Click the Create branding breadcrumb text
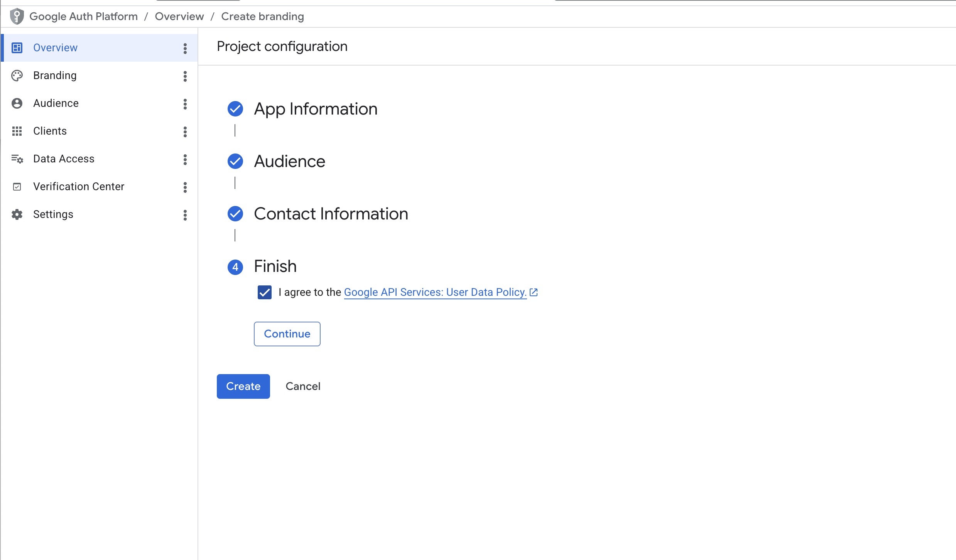This screenshot has width=956, height=560. (x=262, y=16)
